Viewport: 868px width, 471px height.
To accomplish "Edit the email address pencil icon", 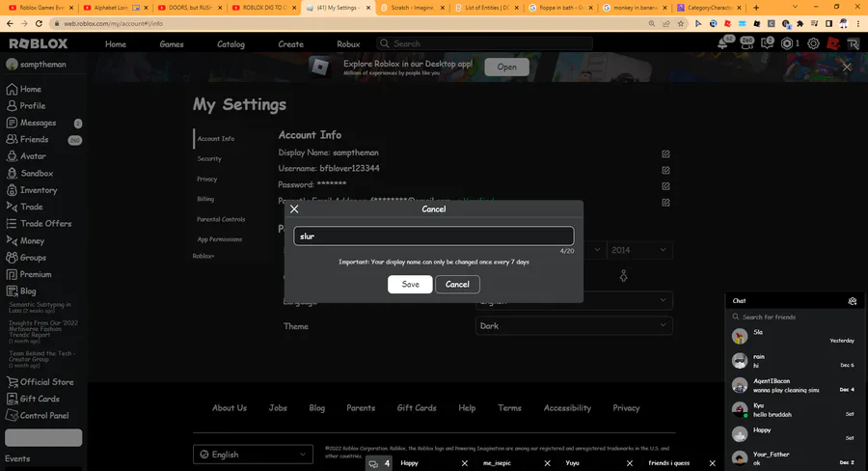I will pyautogui.click(x=665, y=203).
